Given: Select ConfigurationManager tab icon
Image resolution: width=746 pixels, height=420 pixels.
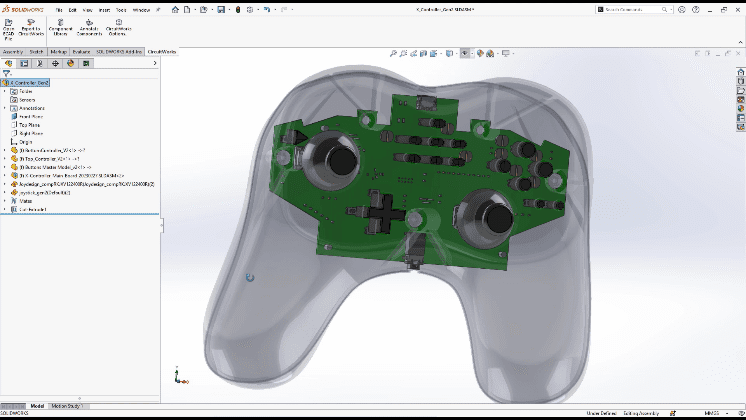Looking at the screenshot, I should (40, 63).
